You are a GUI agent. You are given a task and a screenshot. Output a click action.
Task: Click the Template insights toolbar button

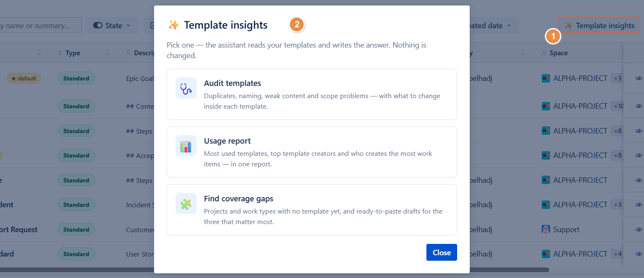click(599, 26)
